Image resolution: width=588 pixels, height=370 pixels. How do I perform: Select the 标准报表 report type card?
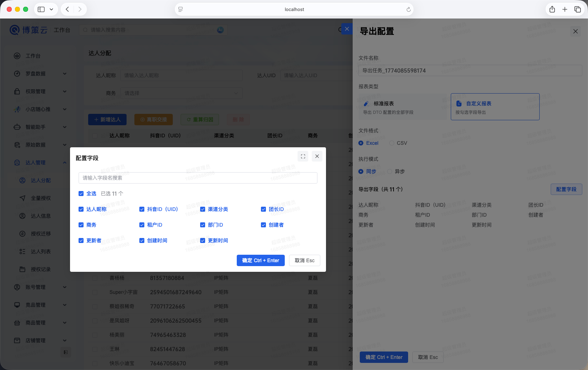pos(402,107)
